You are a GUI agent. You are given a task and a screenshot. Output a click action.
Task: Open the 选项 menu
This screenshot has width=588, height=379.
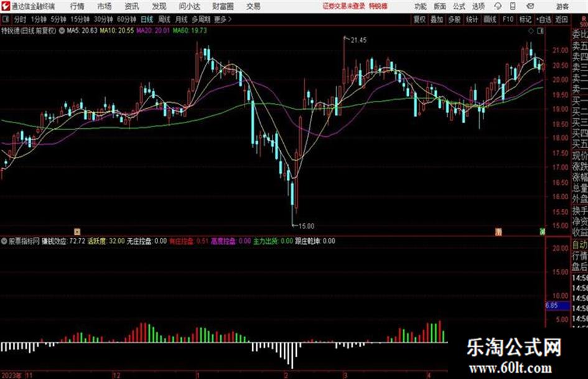(478, 6)
